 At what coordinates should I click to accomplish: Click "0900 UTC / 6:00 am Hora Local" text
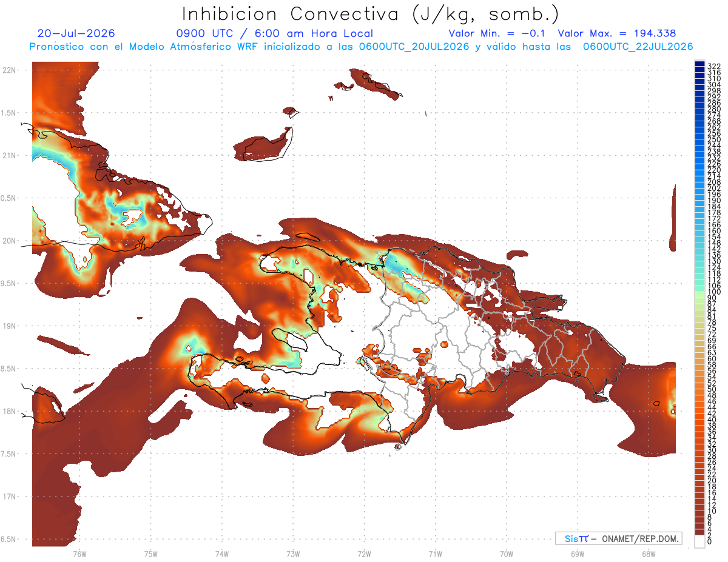click(274, 33)
